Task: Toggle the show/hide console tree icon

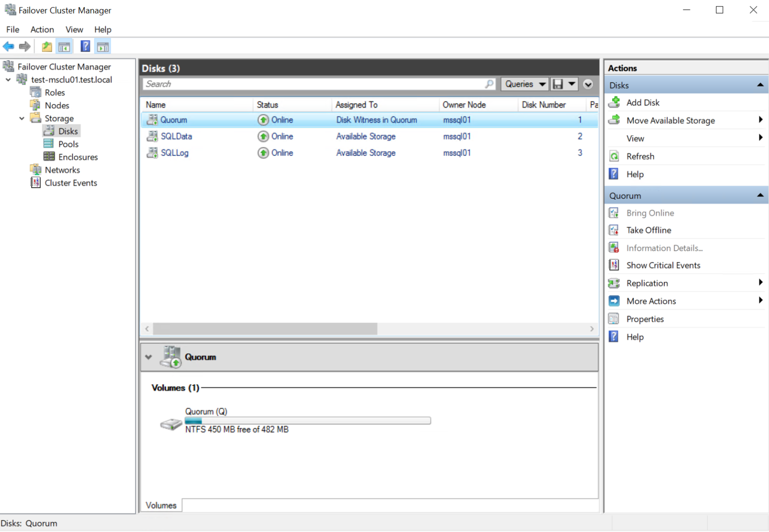Action: pos(64,46)
